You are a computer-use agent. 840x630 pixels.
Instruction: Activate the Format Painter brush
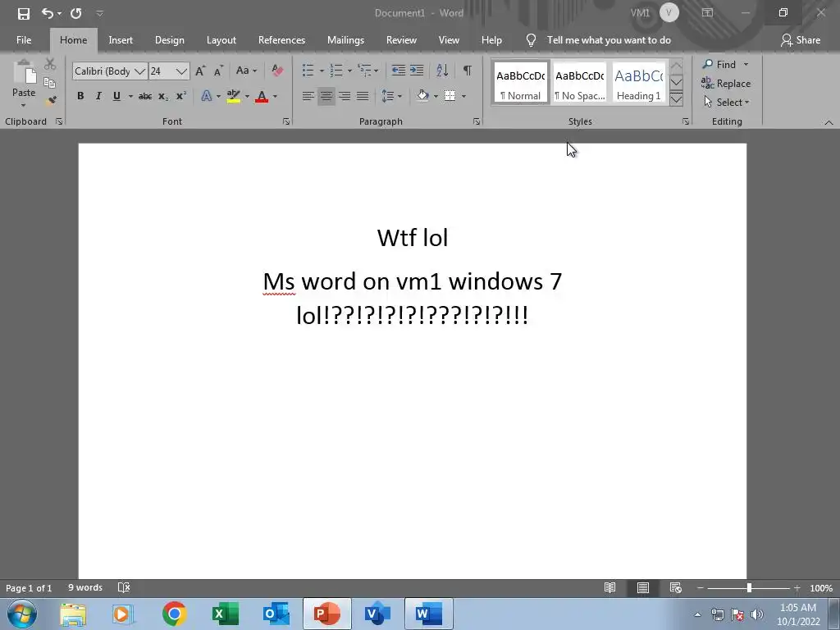52,100
